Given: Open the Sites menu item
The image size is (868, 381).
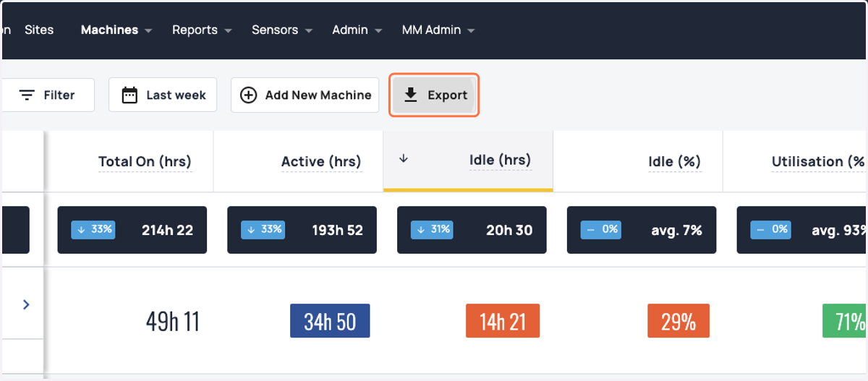Looking at the screenshot, I should click(x=39, y=30).
